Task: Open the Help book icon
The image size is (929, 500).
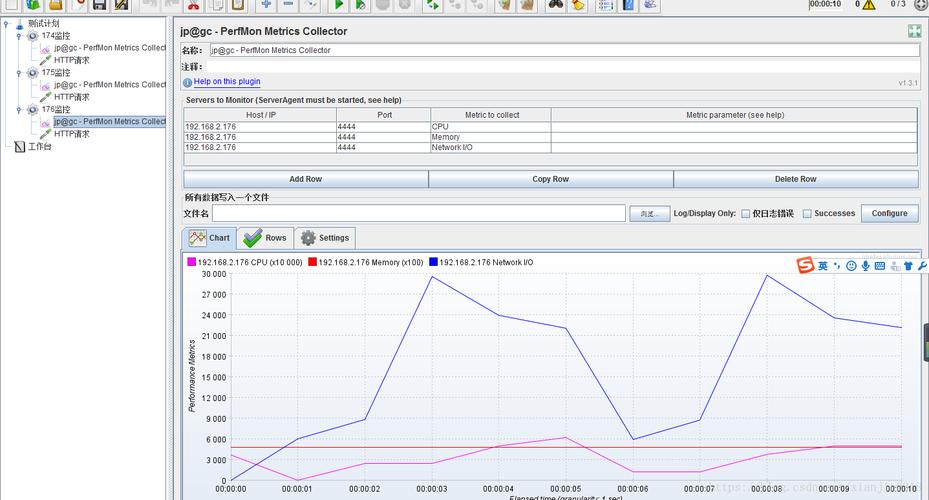Action: [x=628, y=5]
